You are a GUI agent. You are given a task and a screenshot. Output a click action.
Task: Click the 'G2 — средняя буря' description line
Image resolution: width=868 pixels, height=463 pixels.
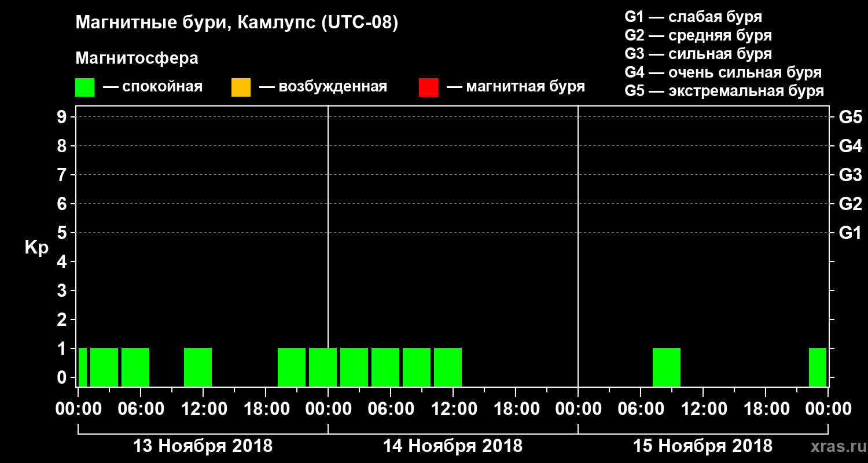tap(698, 35)
